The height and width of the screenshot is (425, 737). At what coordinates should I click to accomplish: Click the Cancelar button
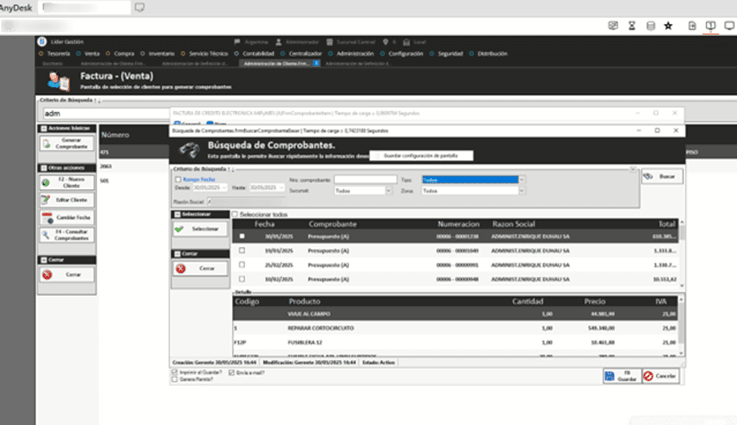[660, 375]
